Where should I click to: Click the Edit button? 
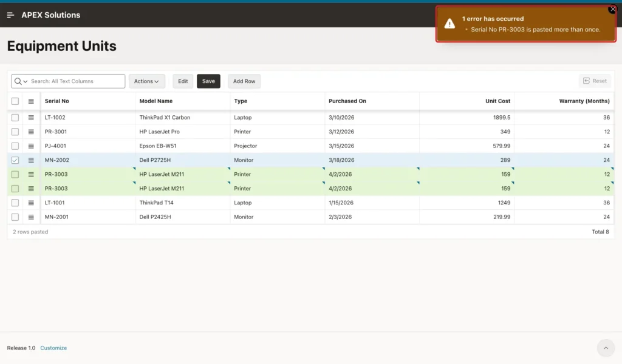183,81
